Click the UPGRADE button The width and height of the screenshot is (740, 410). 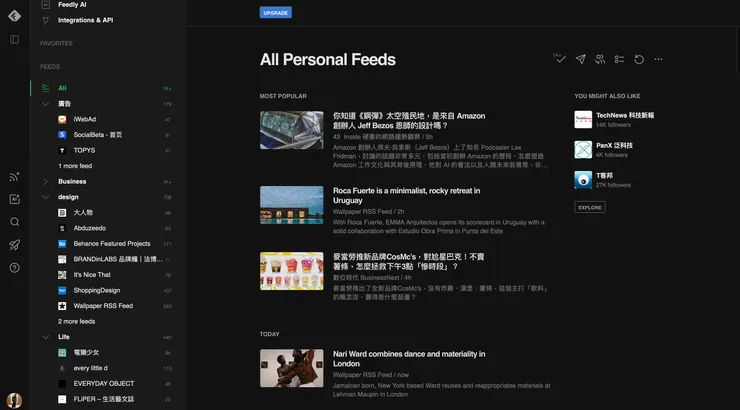[x=276, y=13]
